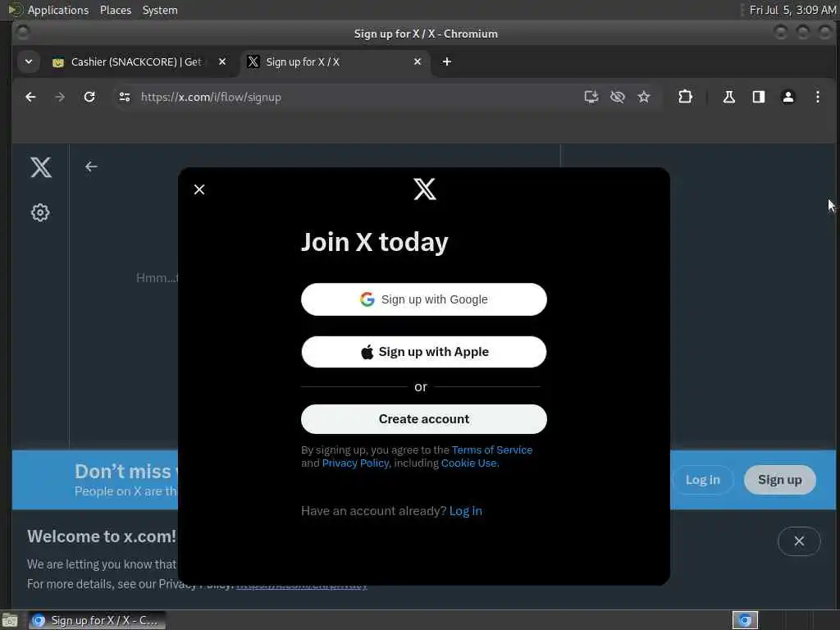840x630 pixels.
Task: Click the show desktop icon in taskbar
Action: [10, 620]
